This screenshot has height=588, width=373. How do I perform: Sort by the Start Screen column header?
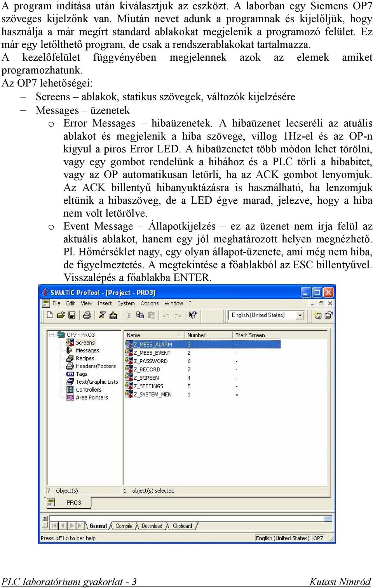[x=256, y=335]
